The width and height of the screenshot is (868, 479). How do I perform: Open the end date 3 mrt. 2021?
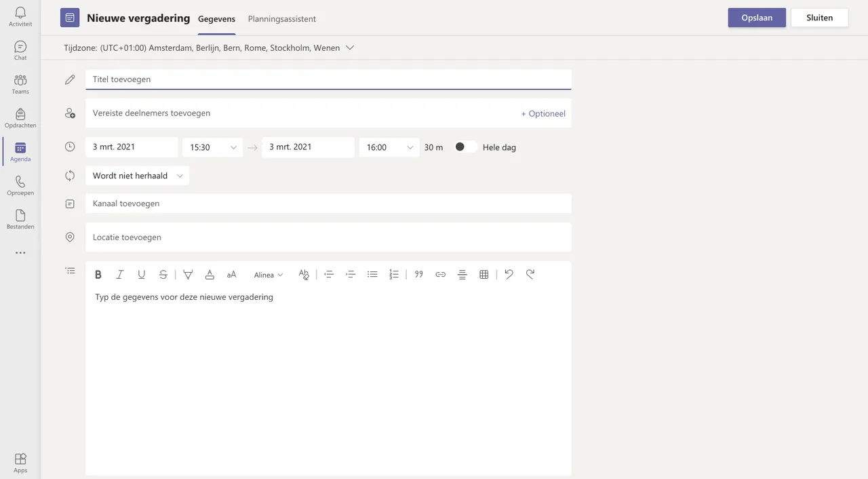308,147
